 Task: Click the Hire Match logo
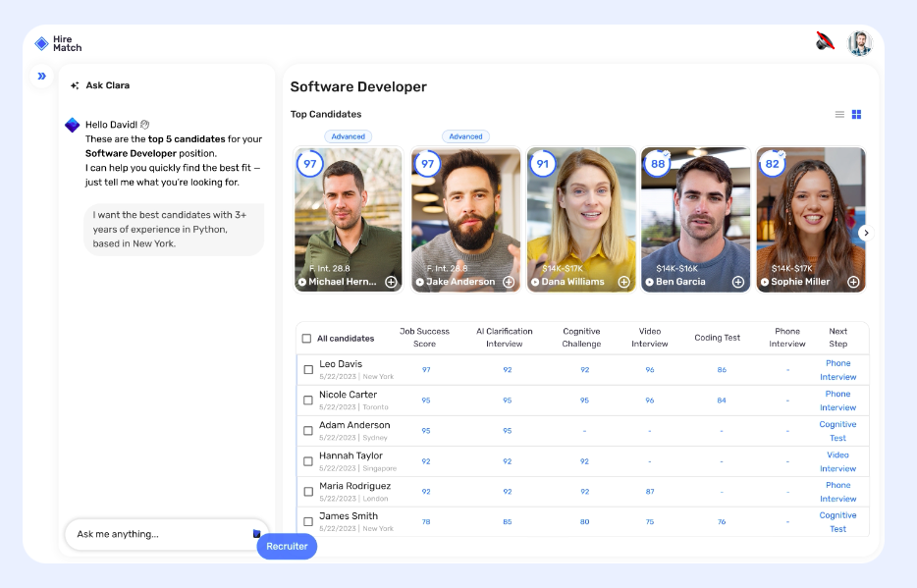point(58,43)
